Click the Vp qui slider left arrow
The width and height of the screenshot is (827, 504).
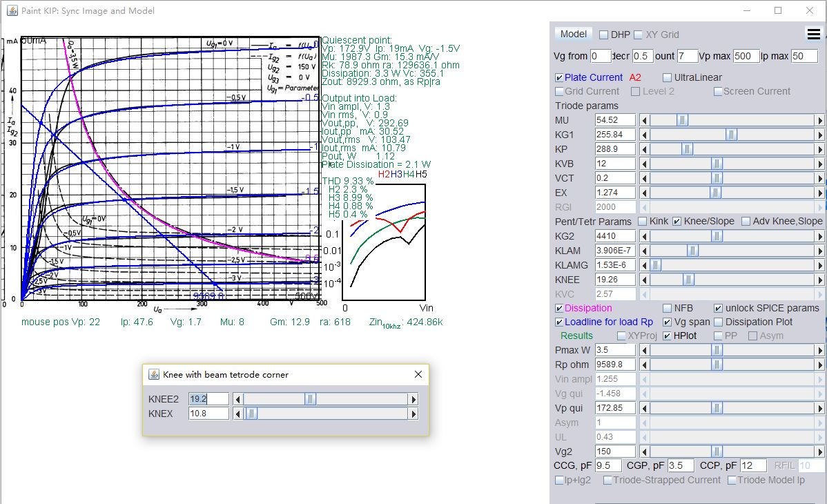[x=645, y=408]
